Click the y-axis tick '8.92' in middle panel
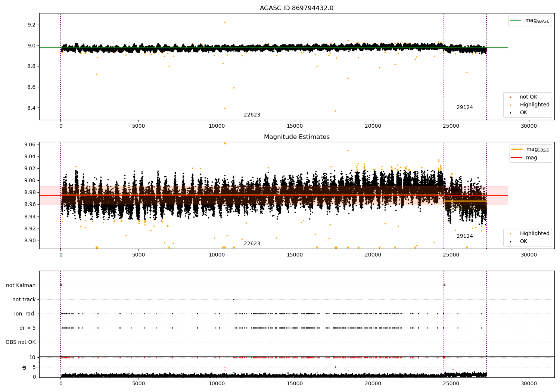This screenshot has height=392, width=560. click(x=30, y=228)
